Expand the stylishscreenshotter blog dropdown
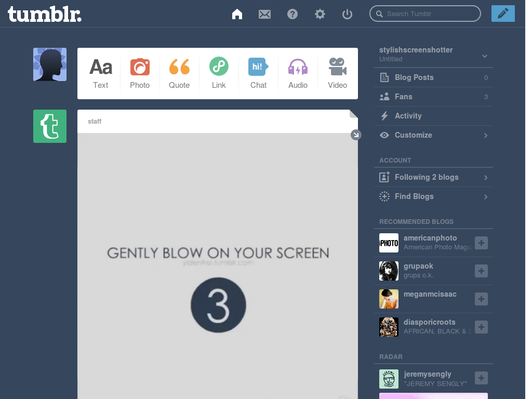Screen dimensions: 532x399 pyautogui.click(x=485, y=56)
